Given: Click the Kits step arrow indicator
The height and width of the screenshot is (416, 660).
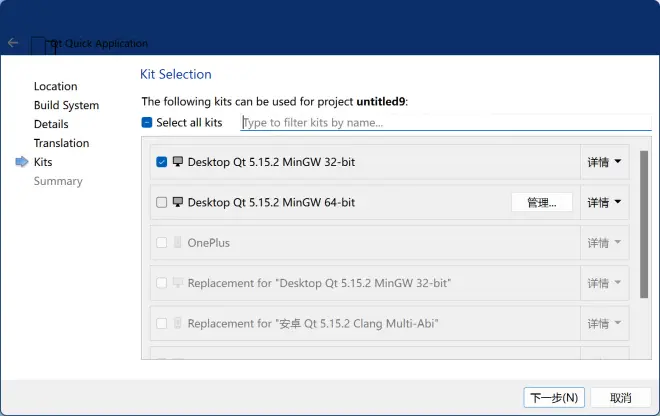Looking at the screenshot, I should [21, 162].
